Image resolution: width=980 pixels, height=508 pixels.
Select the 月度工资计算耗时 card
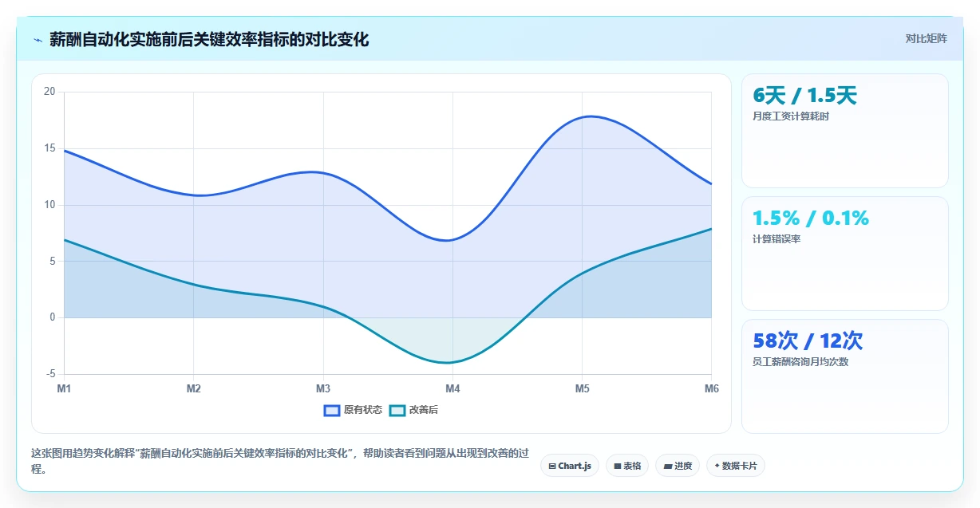pos(845,131)
